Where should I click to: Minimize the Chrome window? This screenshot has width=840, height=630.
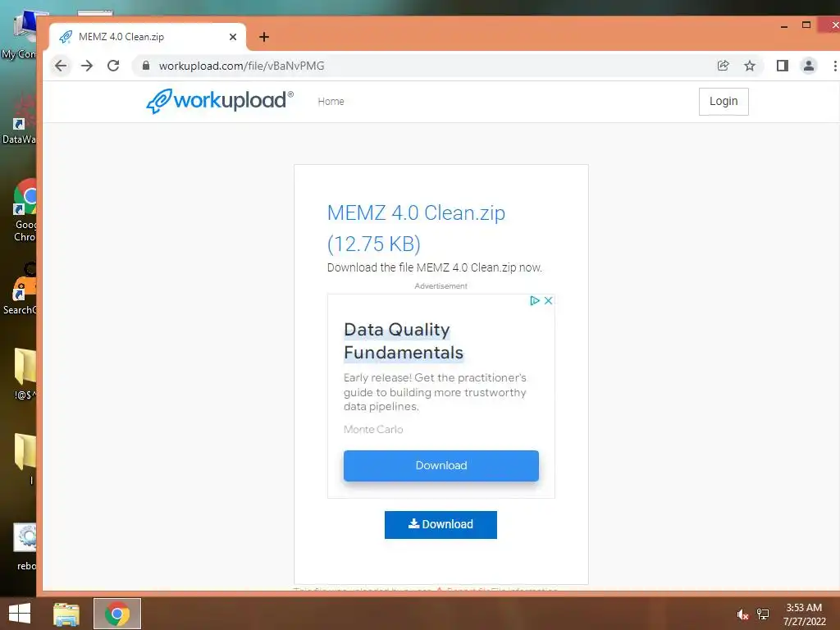(x=783, y=25)
